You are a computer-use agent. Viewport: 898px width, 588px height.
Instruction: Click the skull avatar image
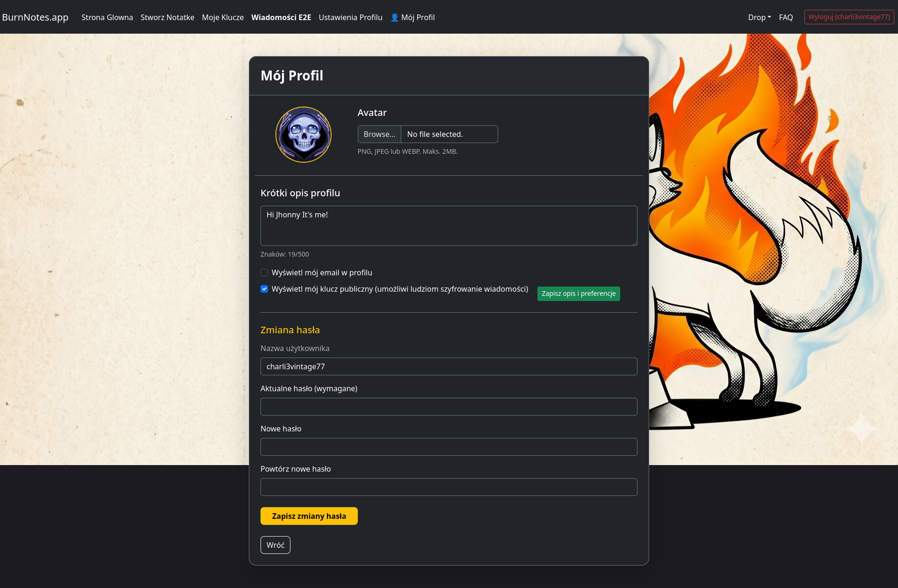pyautogui.click(x=304, y=135)
